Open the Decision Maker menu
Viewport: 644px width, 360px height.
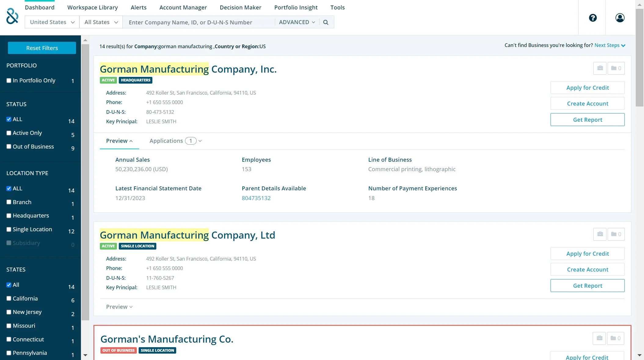240,7
